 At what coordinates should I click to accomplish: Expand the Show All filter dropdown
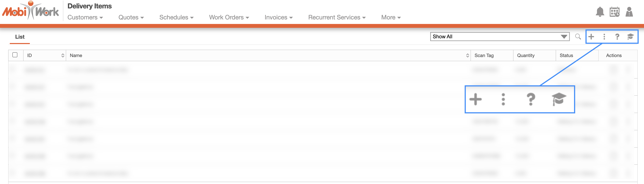[499, 37]
